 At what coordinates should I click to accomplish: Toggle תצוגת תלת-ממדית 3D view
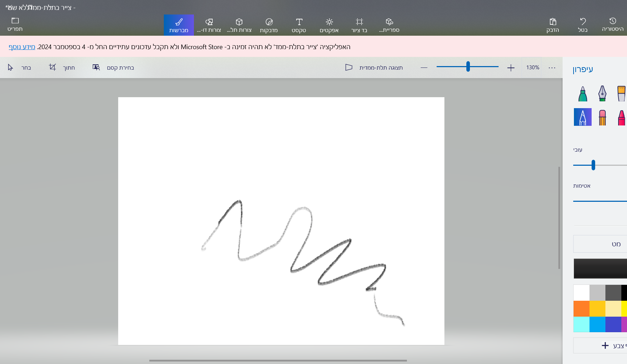[374, 67]
